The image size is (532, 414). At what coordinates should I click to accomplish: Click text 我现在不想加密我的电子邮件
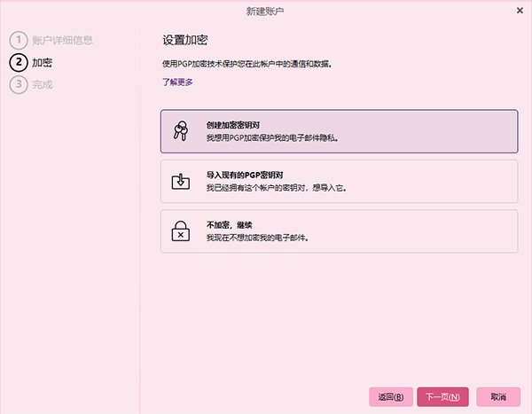click(x=257, y=238)
